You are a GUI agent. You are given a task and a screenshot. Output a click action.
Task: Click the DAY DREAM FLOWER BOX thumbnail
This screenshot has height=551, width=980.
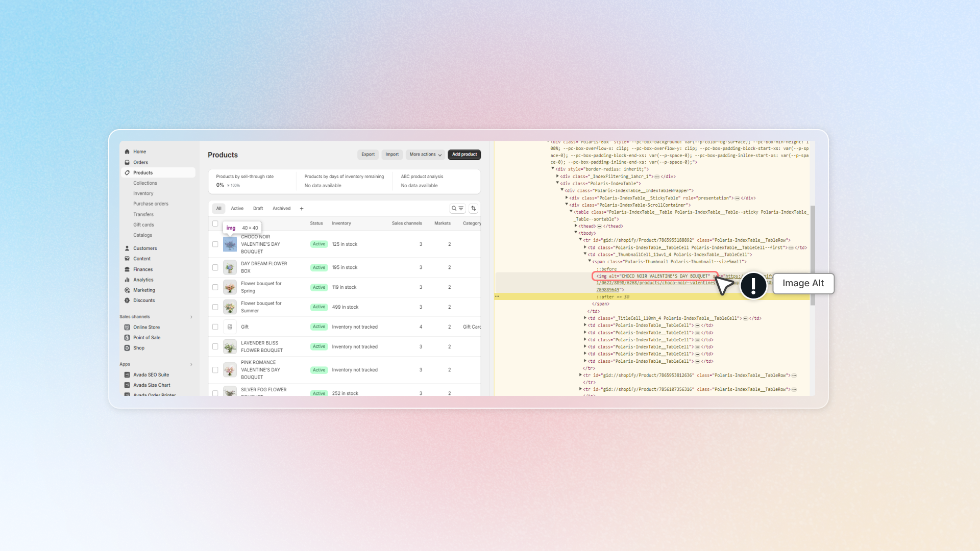(229, 267)
